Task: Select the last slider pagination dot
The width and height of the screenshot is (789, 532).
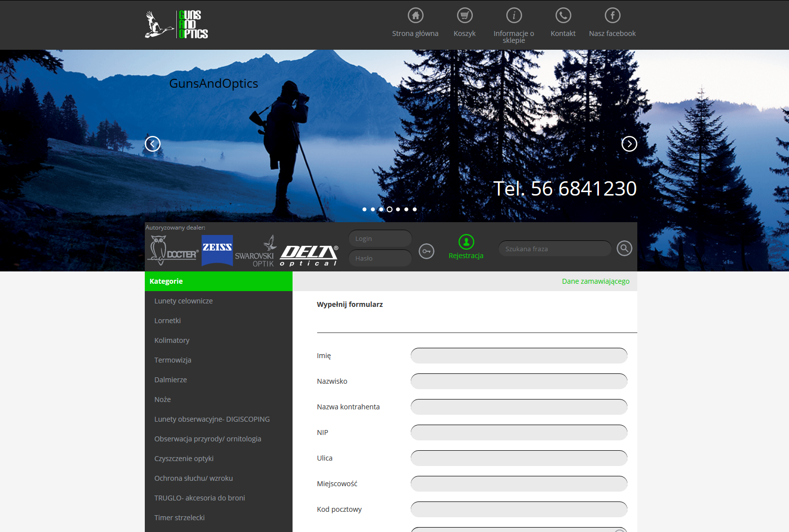Action: pyautogui.click(x=415, y=209)
